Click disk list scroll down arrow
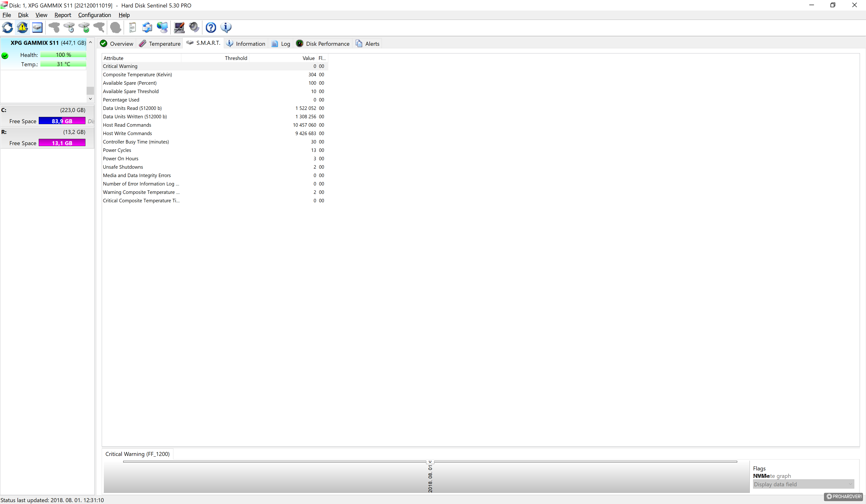This screenshot has width=866, height=504. point(90,99)
